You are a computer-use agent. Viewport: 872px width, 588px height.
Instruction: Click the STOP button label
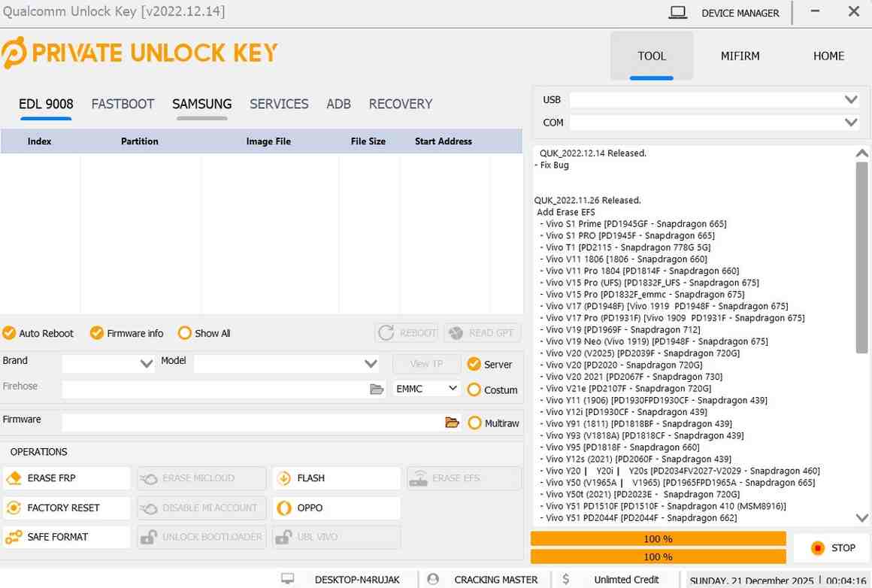[x=843, y=548]
